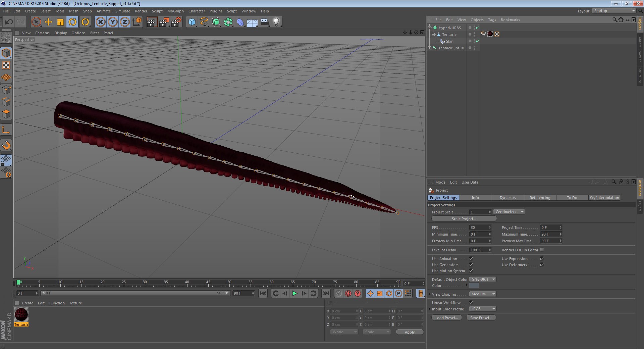Image resolution: width=644 pixels, height=349 pixels.
Task: Open the World coordinate dropdown
Action: 344,332
